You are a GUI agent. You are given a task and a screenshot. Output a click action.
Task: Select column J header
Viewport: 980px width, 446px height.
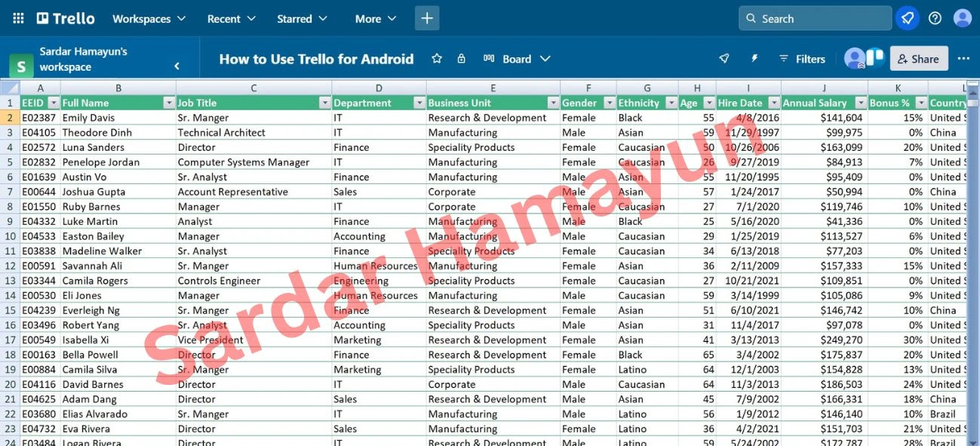[824, 88]
